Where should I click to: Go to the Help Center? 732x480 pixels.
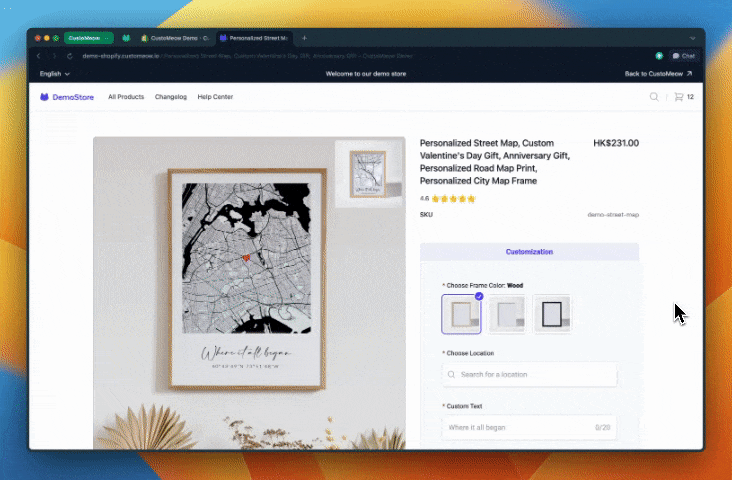[215, 97]
